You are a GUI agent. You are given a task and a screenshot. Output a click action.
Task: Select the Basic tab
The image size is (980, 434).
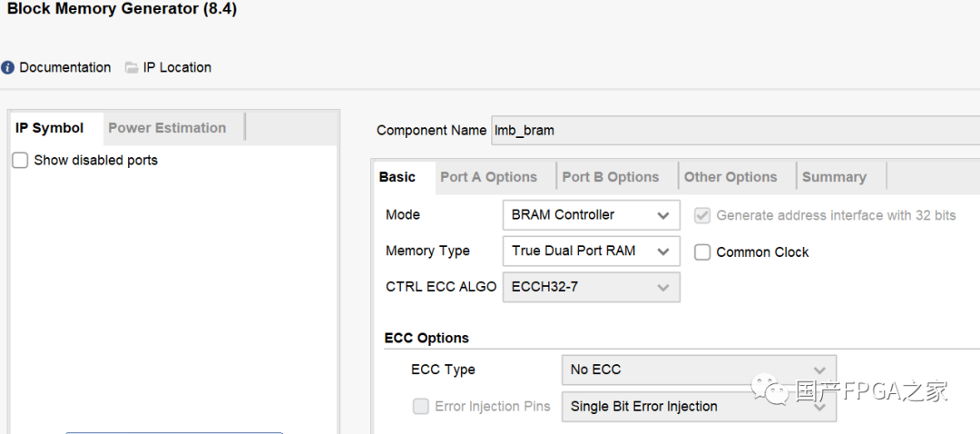pos(397,177)
